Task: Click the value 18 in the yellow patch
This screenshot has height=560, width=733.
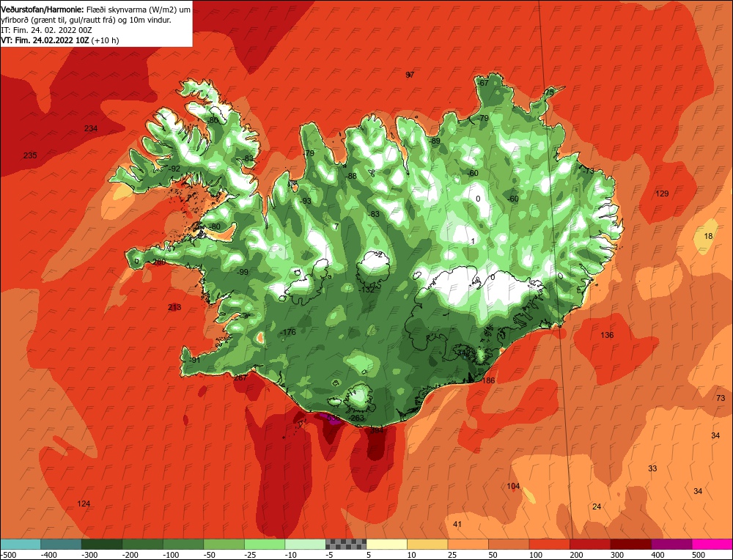Action: pyautogui.click(x=709, y=236)
